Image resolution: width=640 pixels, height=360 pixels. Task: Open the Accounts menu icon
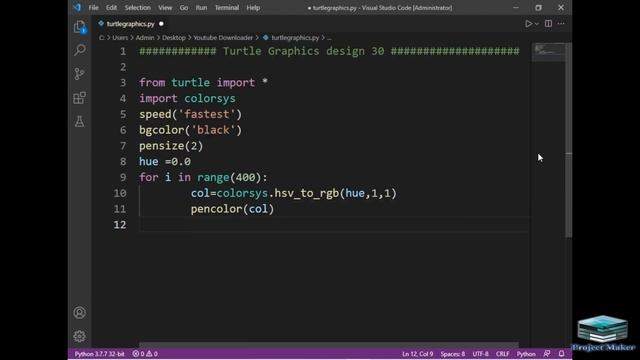80,313
